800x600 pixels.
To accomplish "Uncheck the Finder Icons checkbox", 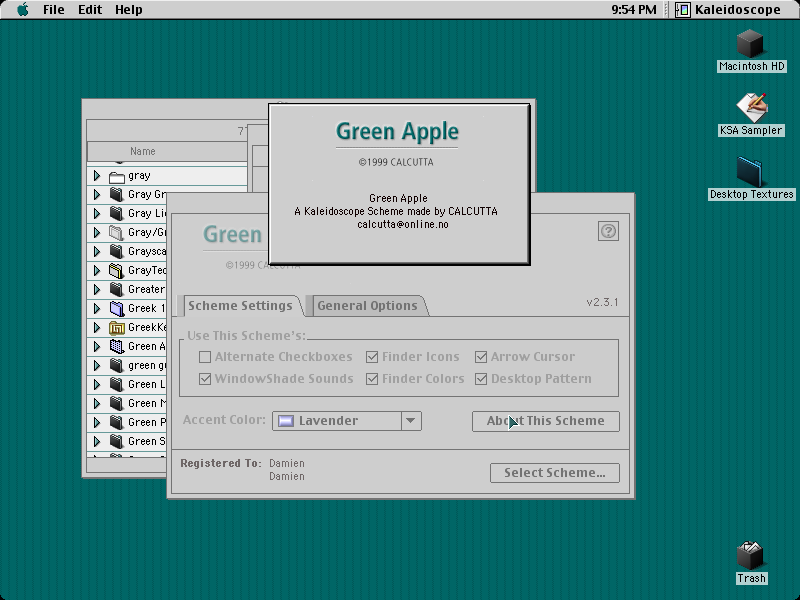I will tap(372, 357).
